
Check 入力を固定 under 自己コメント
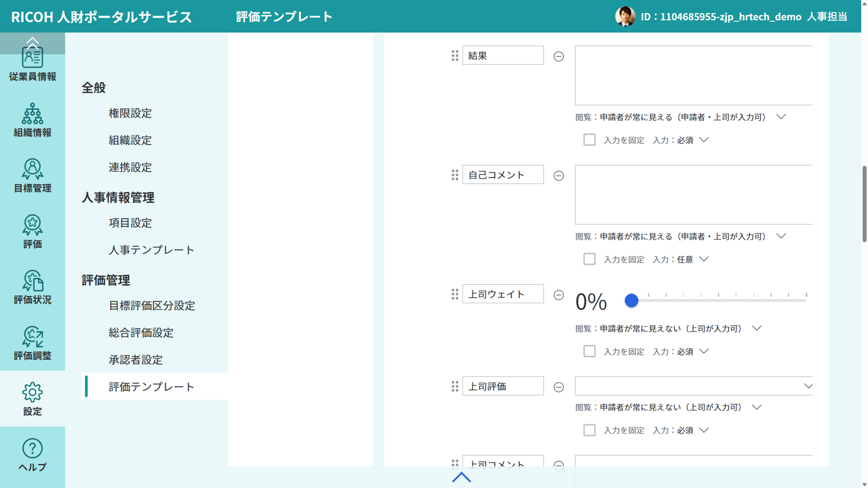tap(590, 259)
